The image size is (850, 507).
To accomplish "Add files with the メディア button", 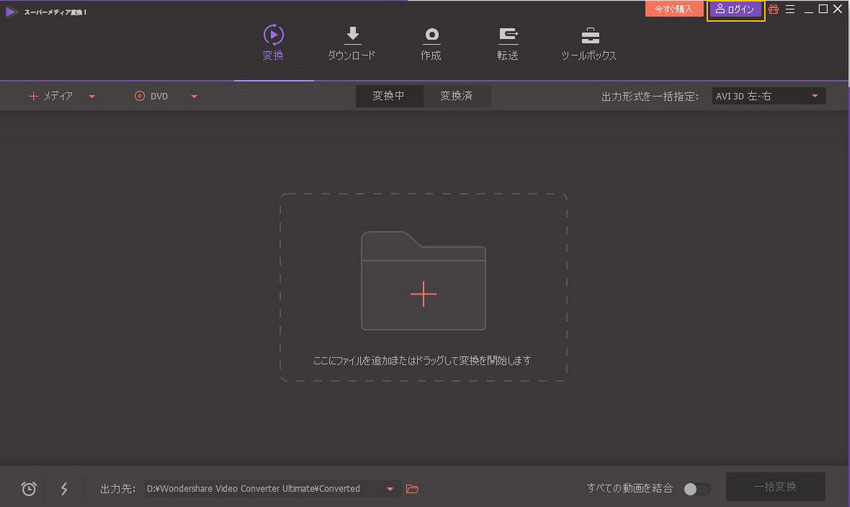I will (51, 96).
